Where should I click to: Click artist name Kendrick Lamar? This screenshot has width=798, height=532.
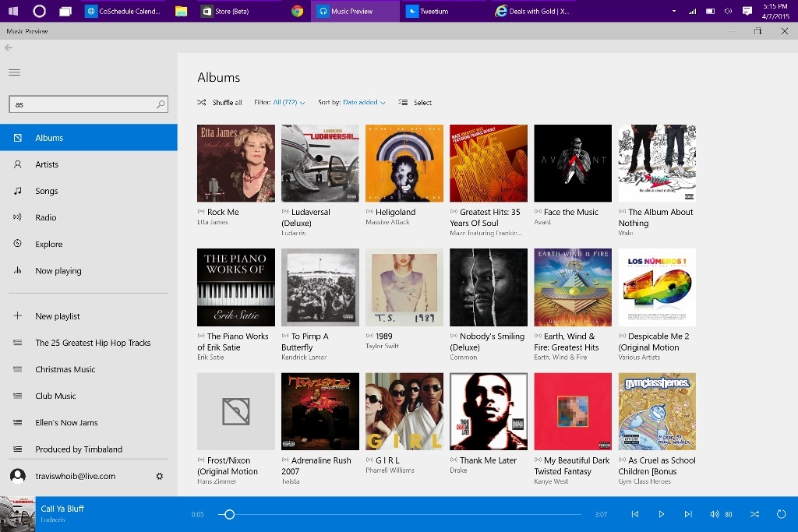(304, 358)
